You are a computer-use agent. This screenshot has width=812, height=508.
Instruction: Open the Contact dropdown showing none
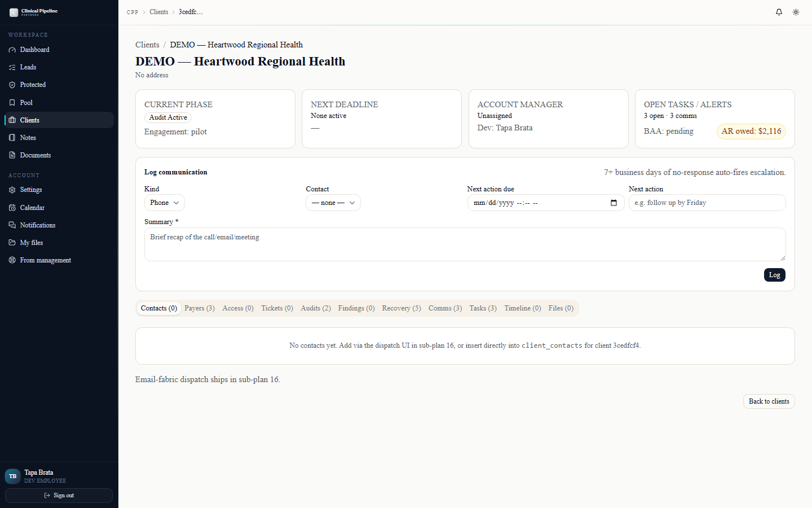pos(333,203)
